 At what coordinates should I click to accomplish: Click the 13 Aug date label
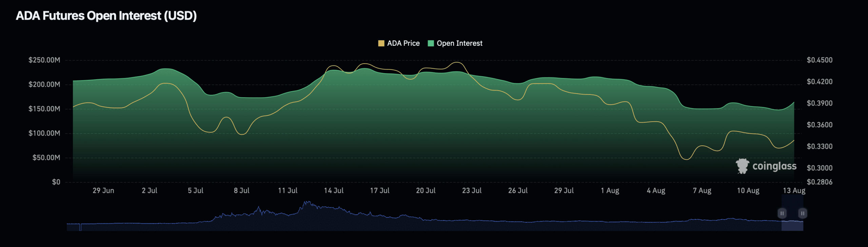coord(794,191)
